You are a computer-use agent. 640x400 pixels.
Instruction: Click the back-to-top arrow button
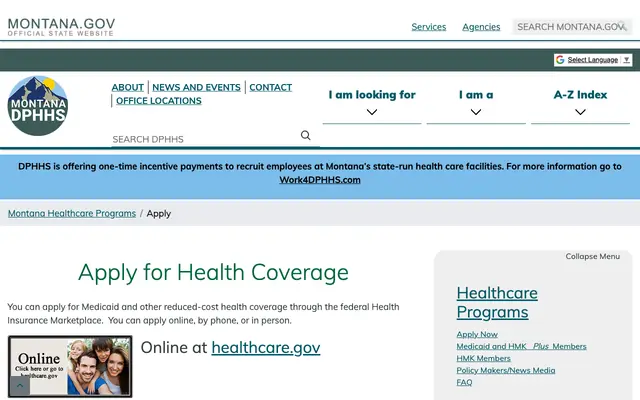pos(20,386)
